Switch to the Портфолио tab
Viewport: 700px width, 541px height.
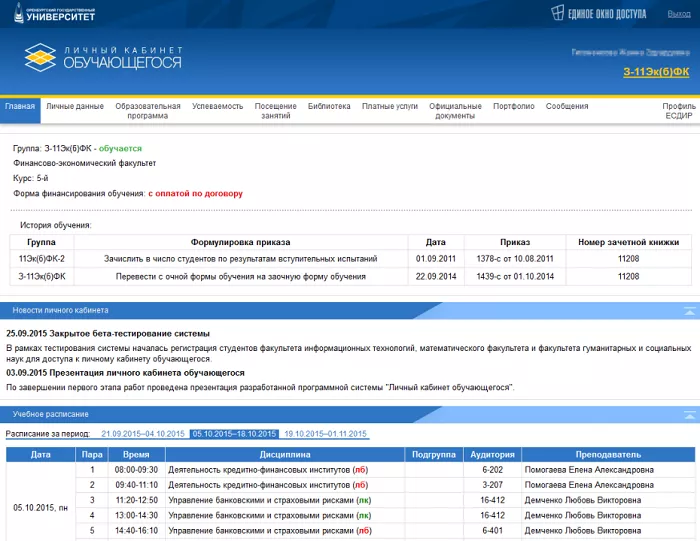coord(513,106)
